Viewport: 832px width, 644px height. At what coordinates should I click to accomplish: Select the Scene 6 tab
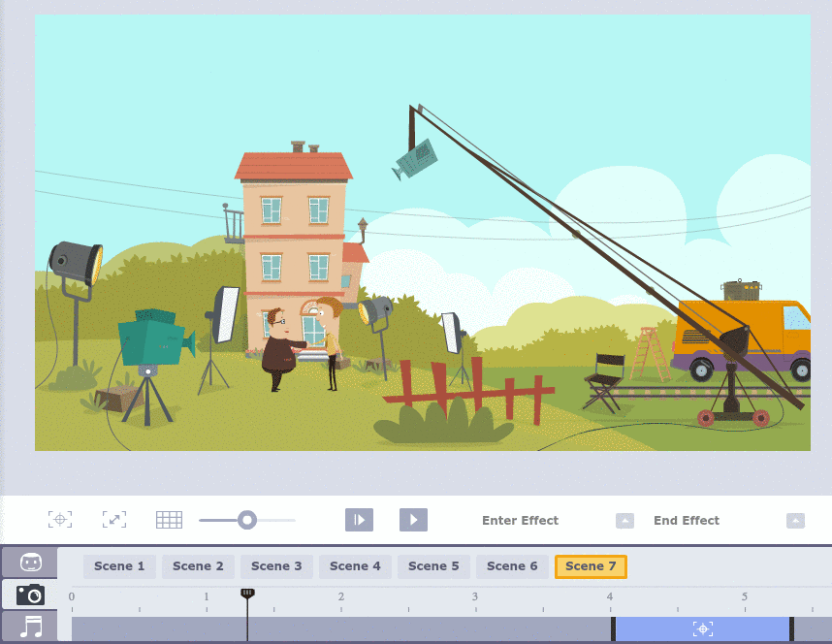512,566
